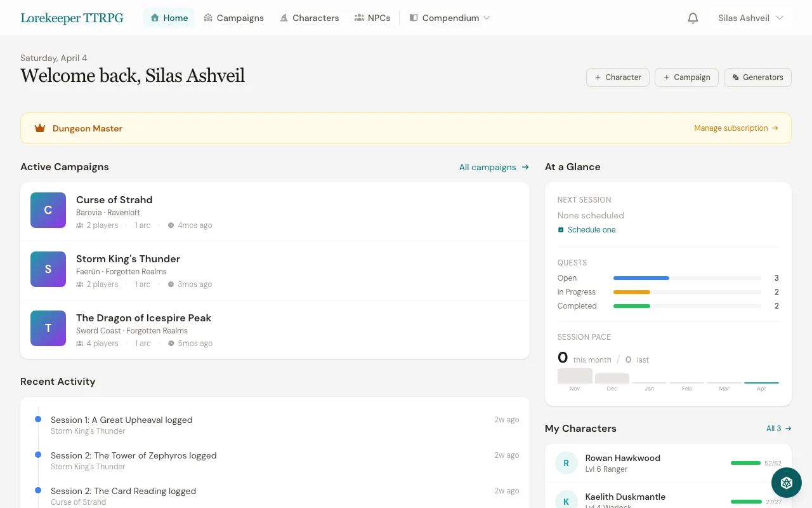Expand the Compendium dropdown menu
Viewport: 812px width, 508px height.
(x=450, y=18)
